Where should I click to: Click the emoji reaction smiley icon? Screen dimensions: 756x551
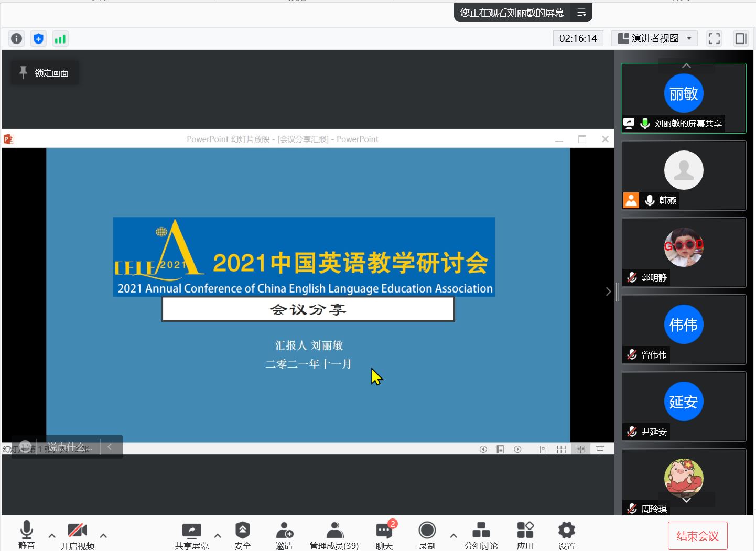coord(25,447)
